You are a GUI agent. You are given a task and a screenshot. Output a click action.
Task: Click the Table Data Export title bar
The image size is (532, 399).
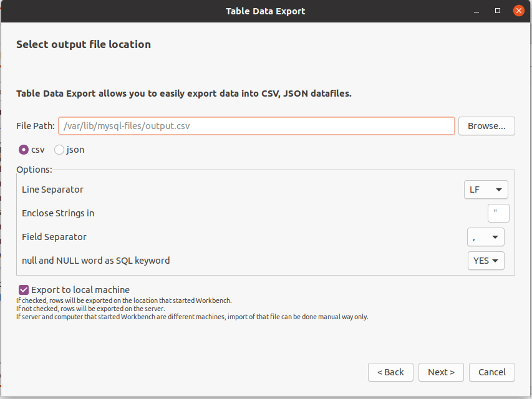[265, 11]
